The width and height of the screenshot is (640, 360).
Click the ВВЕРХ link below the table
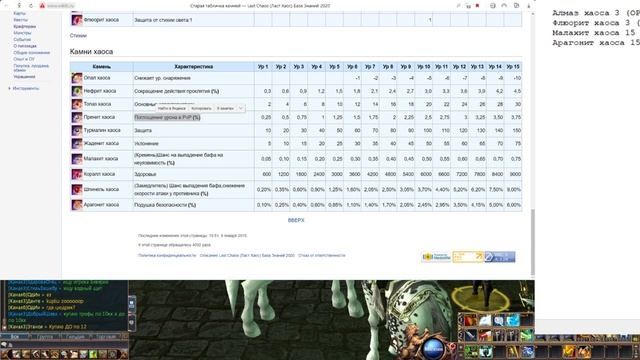coord(296,220)
